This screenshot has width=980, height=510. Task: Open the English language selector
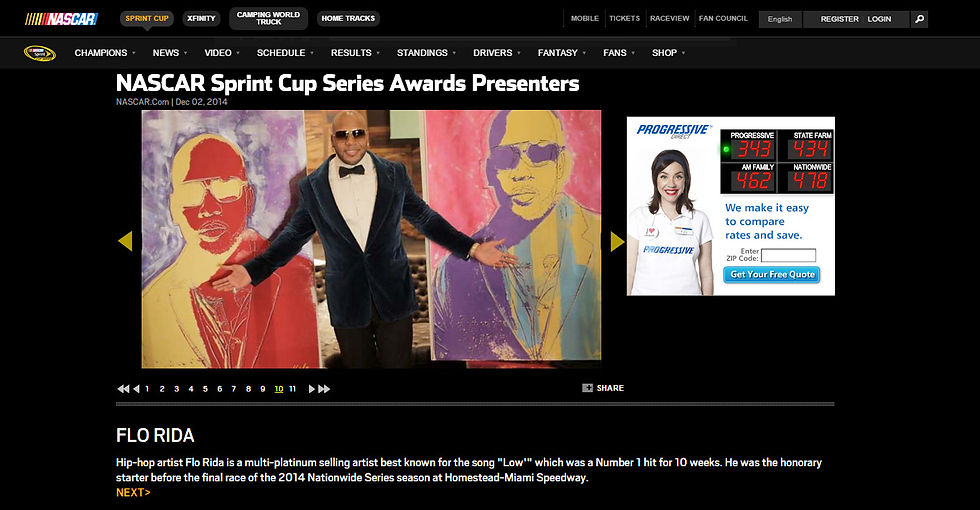[x=780, y=19]
